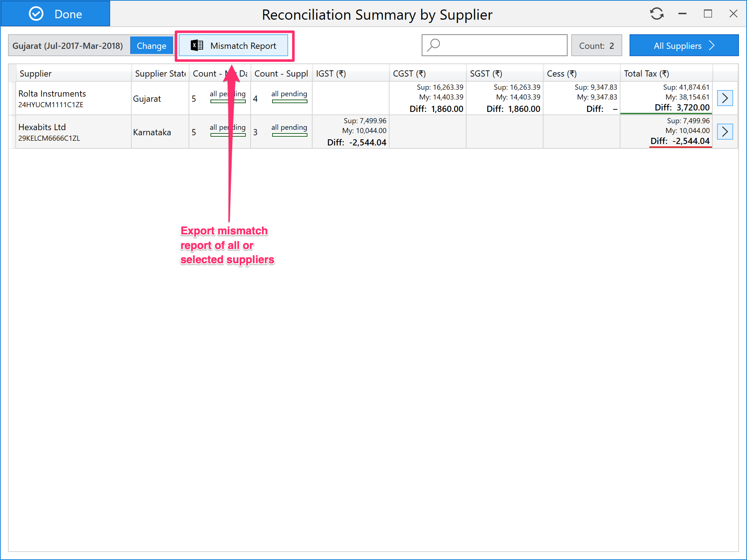Select the Rolta Instruments row marker
This screenshot has height=560, width=747.
tap(12, 98)
